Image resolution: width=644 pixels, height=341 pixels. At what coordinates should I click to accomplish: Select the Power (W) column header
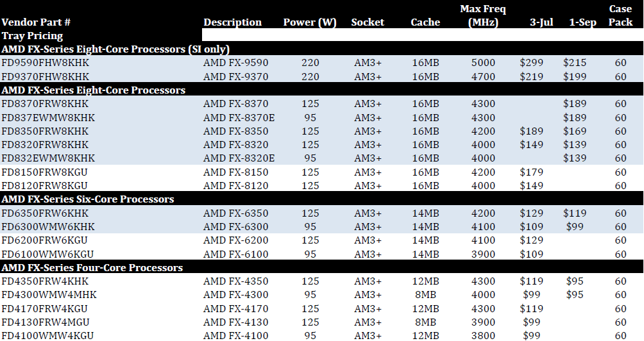point(310,22)
